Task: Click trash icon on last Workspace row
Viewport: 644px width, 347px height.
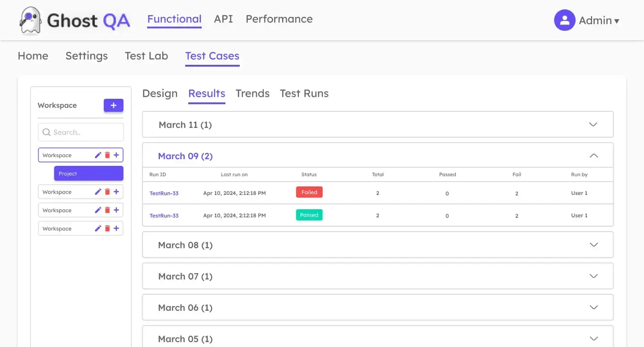Action: (107, 229)
